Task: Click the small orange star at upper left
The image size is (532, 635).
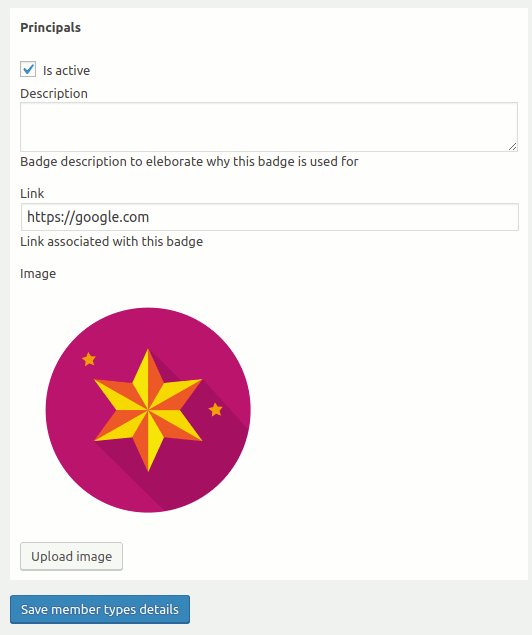Action: coord(89,359)
